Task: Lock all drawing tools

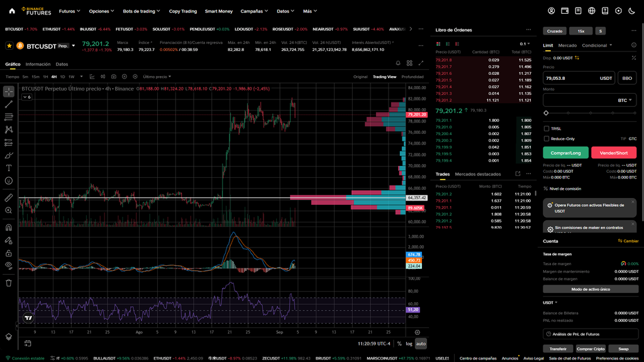Action: pos(9,253)
